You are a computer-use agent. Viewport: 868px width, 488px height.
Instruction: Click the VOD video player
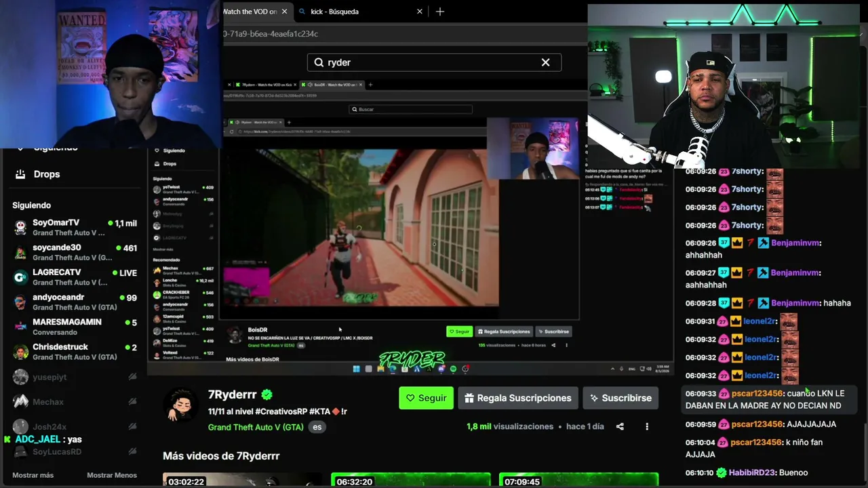coord(410,227)
